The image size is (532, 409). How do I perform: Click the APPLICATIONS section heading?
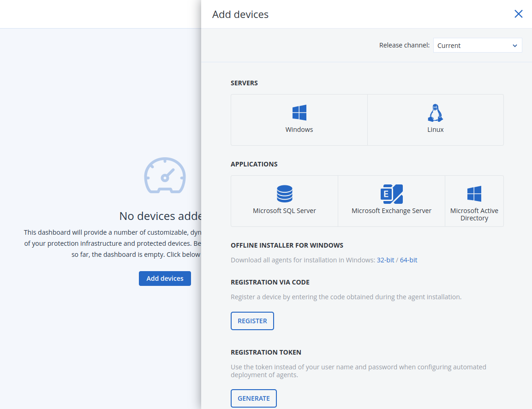[x=254, y=164]
